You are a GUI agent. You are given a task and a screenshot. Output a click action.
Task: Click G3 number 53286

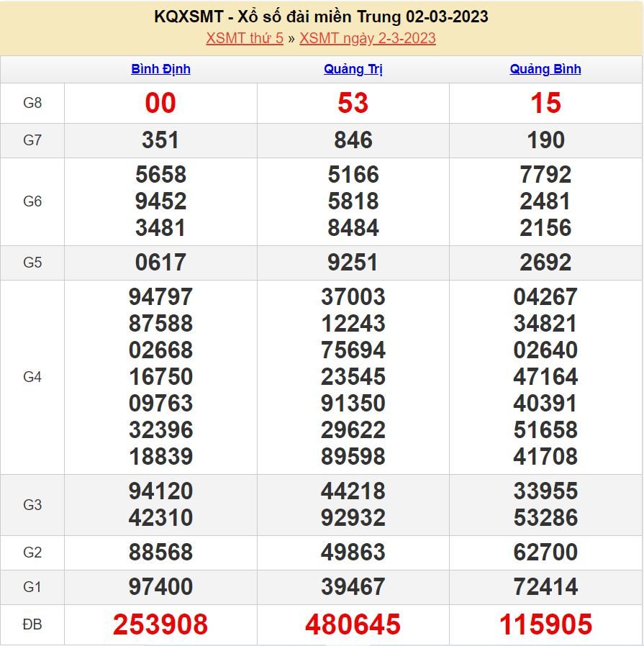[x=545, y=517]
